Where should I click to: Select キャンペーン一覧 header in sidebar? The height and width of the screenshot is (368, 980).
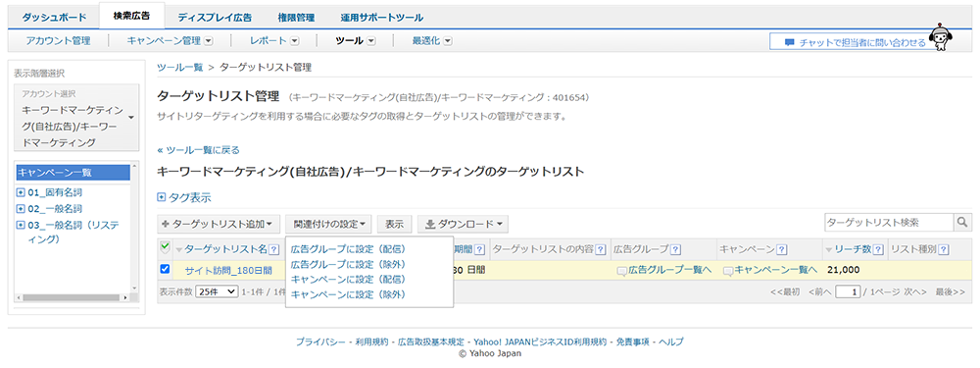click(x=73, y=172)
